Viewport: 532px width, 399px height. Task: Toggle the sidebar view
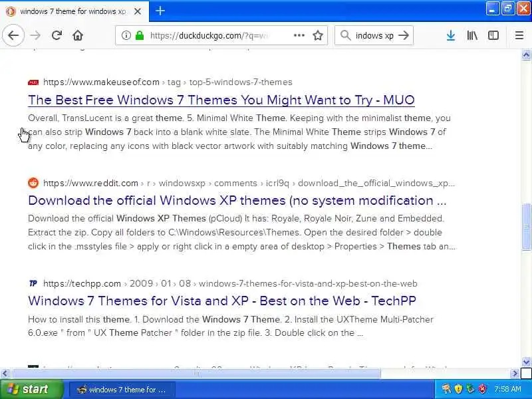[493, 35]
